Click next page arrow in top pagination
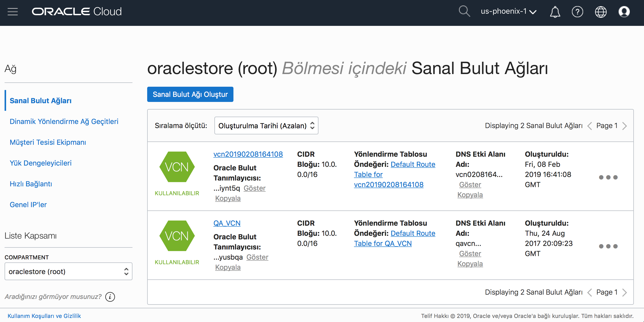The image size is (644, 322). click(x=625, y=126)
